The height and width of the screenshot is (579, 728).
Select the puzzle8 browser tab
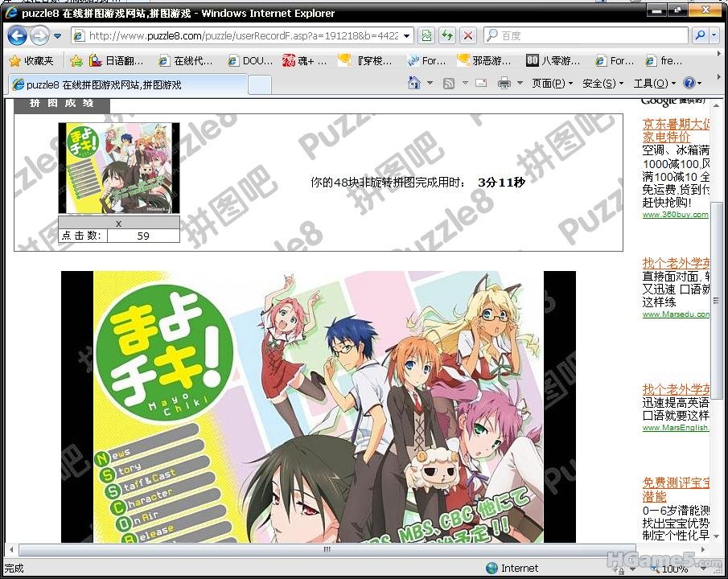[128, 84]
